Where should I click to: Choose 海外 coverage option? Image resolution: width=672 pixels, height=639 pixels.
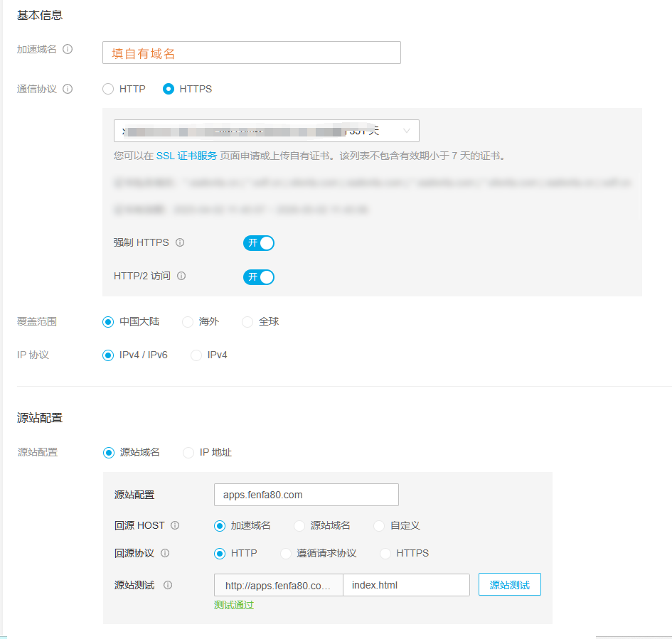click(187, 321)
